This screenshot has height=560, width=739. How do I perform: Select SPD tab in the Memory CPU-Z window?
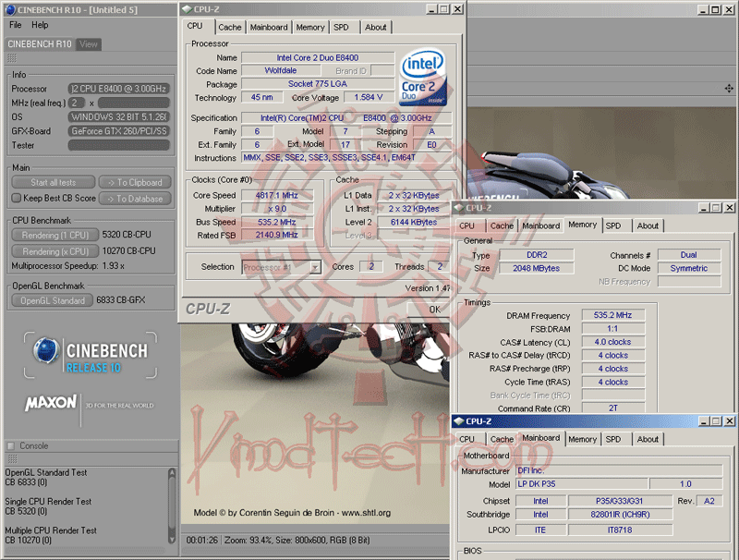[x=613, y=225]
